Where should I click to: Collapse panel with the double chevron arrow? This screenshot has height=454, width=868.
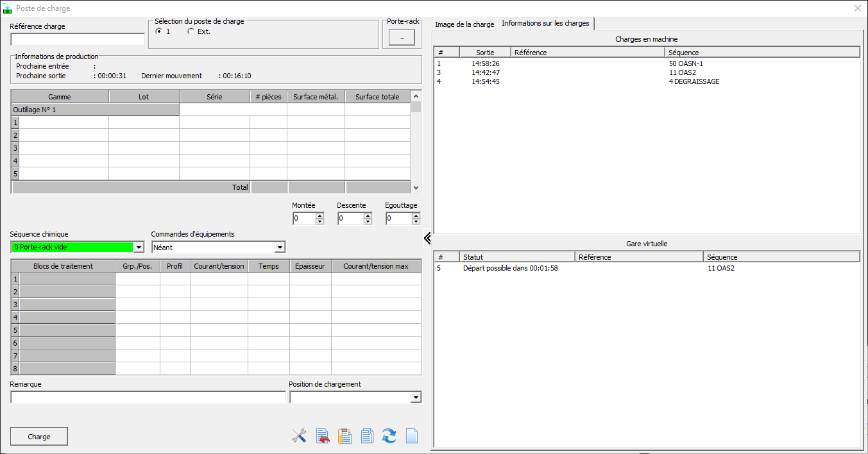click(x=427, y=239)
